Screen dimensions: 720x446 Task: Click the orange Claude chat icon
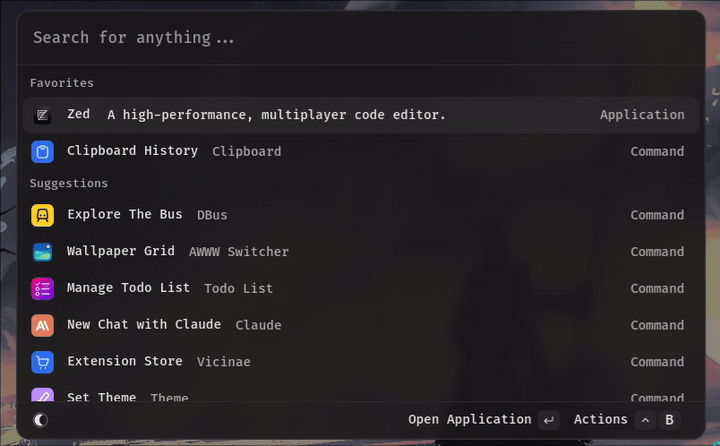pyautogui.click(x=42, y=325)
